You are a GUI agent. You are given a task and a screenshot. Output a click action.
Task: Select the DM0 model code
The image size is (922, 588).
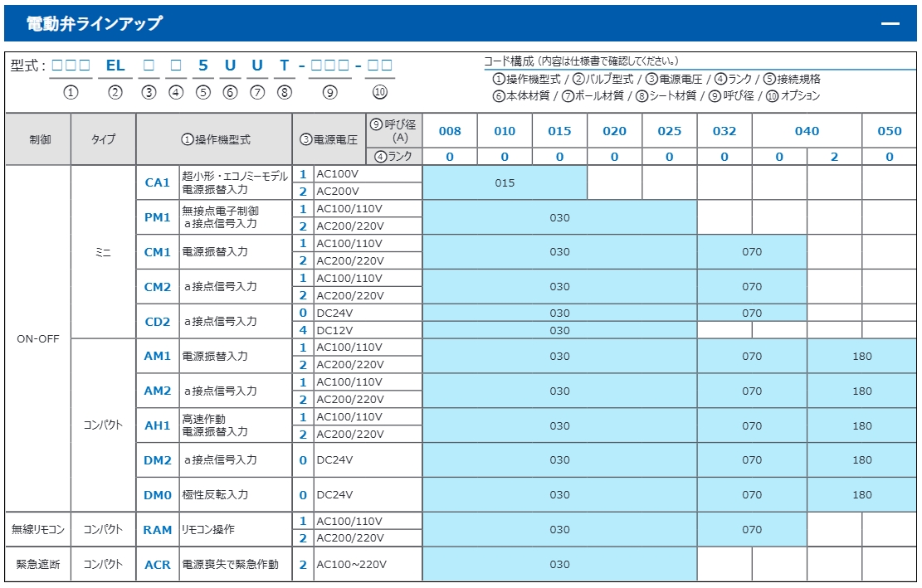[x=158, y=495]
